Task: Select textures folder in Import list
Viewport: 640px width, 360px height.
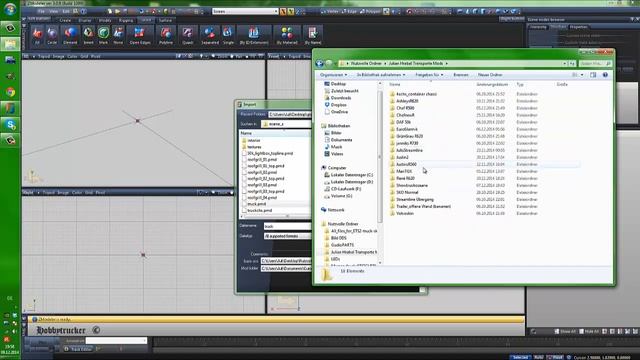Action: coord(254,147)
